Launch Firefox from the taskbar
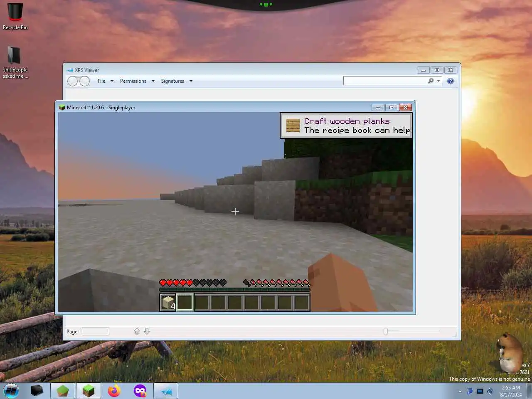The width and height of the screenshot is (532, 399). point(114,391)
